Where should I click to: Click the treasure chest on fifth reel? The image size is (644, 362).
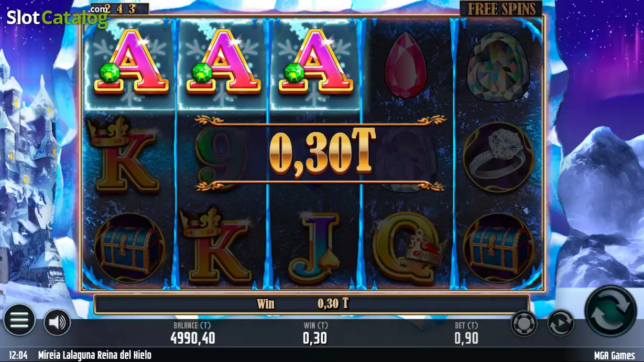click(x=498, y=248)
